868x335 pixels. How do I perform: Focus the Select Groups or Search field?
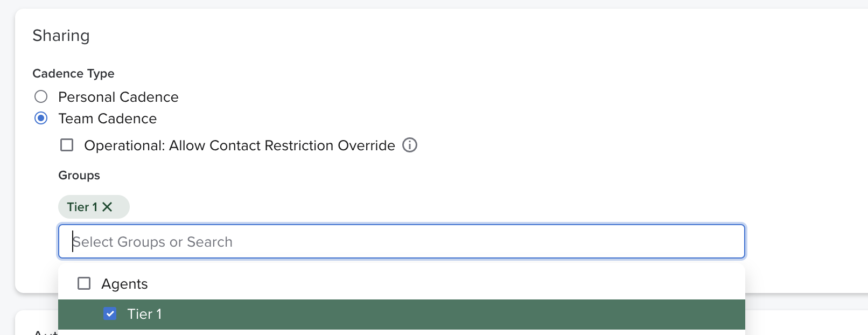401,242
